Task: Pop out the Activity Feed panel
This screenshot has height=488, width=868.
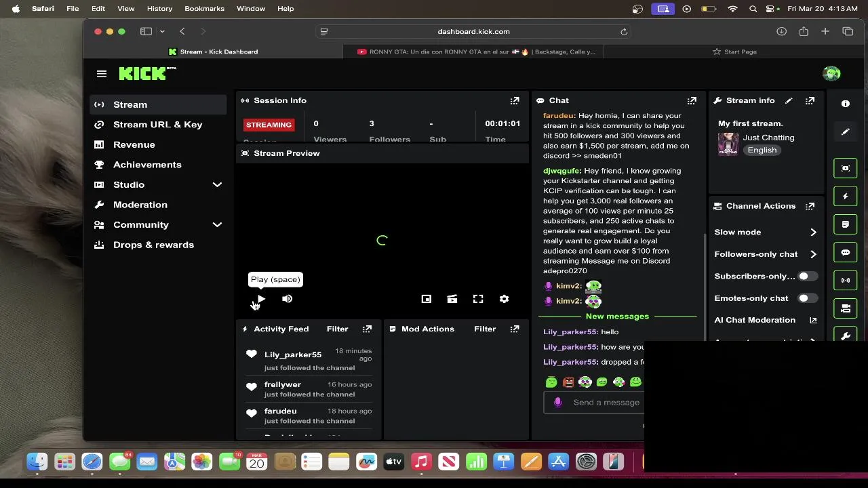Action: click(367, 329)
